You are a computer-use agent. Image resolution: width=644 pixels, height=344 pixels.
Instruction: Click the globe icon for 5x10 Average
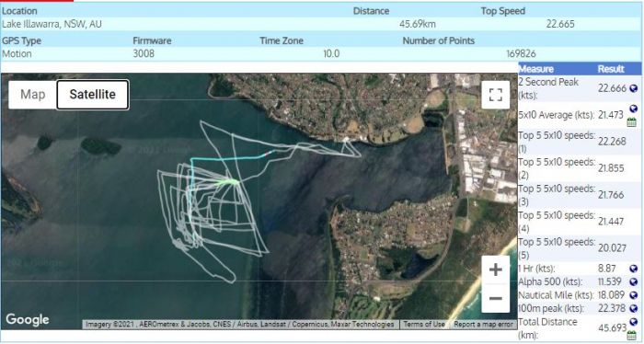[633, 109]
